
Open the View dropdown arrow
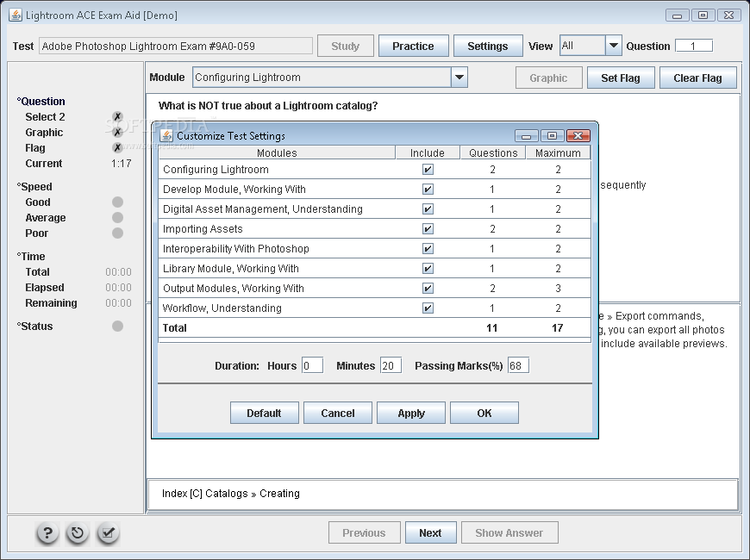click(613, 46)
